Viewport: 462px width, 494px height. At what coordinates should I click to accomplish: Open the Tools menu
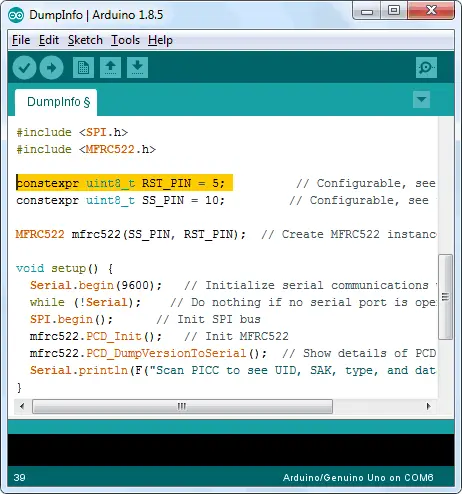[125, 40]
